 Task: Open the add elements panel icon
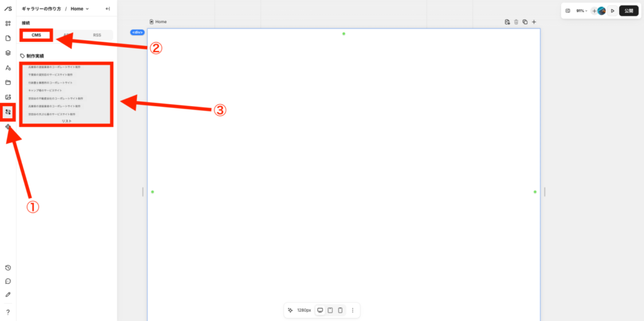8,23
